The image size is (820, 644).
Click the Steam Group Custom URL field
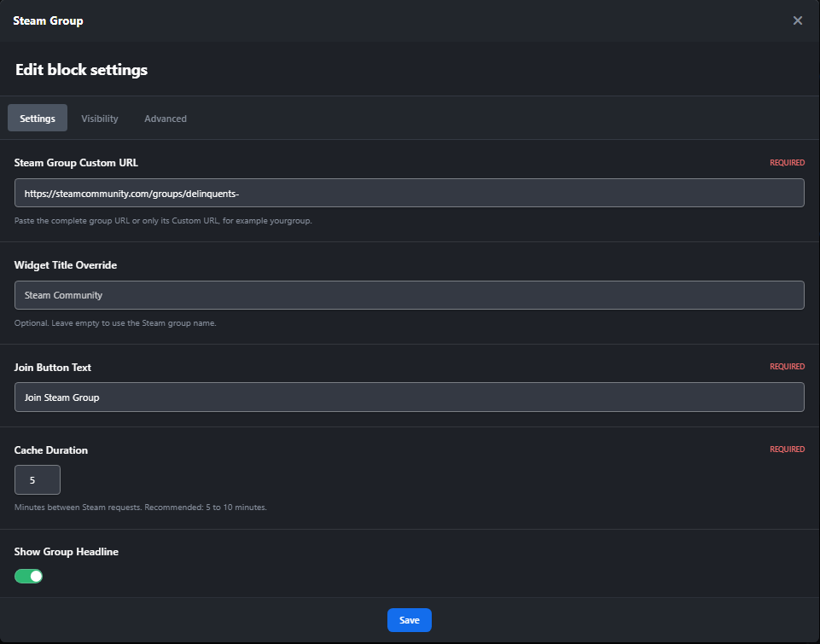point(409,193)
